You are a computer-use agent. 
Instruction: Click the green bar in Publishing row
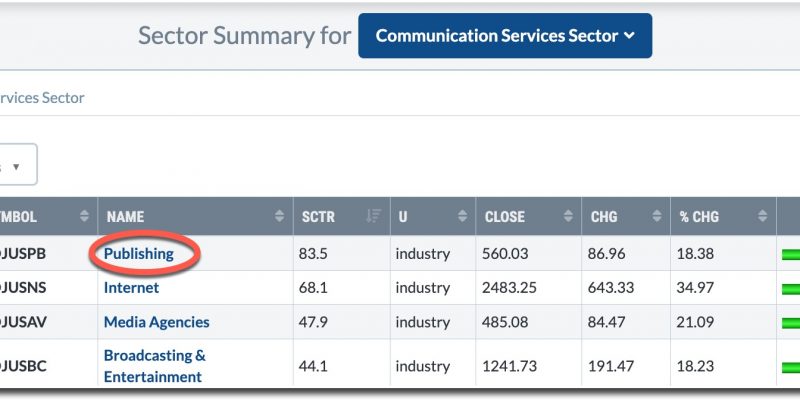point(790,254)
